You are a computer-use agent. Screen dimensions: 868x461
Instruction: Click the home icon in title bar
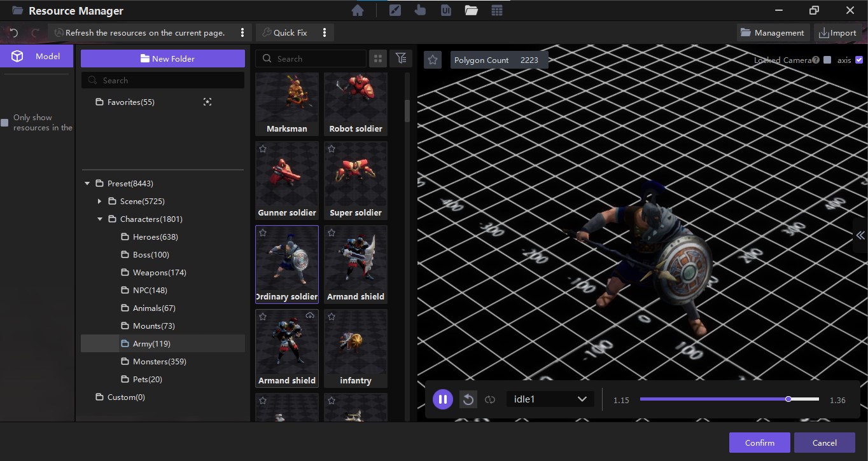click(x=358, y=11)
